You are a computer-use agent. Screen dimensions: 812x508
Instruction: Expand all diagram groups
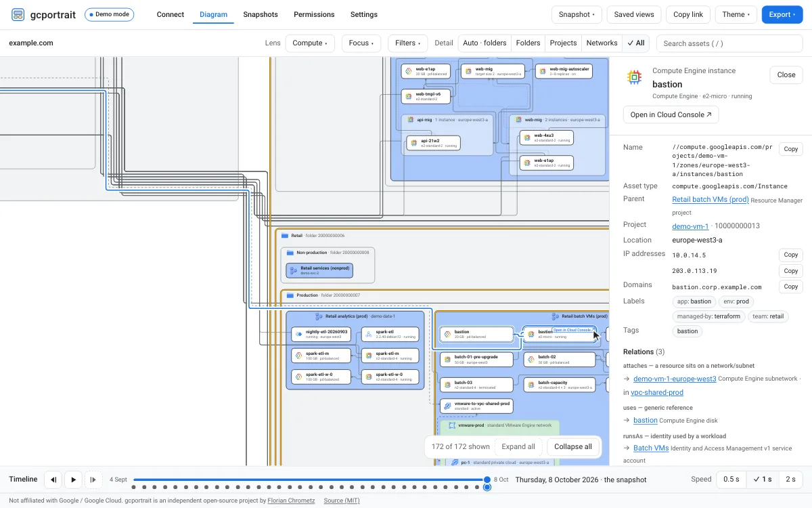click(518, 446)
